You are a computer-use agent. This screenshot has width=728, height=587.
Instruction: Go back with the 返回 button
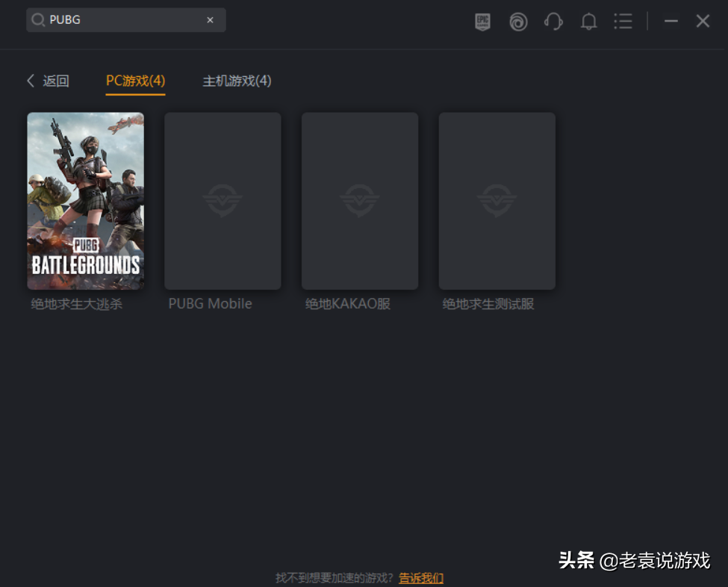point(49,81)
